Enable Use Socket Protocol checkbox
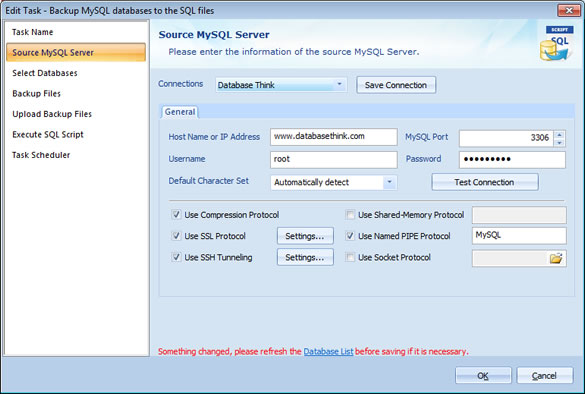 350,257
